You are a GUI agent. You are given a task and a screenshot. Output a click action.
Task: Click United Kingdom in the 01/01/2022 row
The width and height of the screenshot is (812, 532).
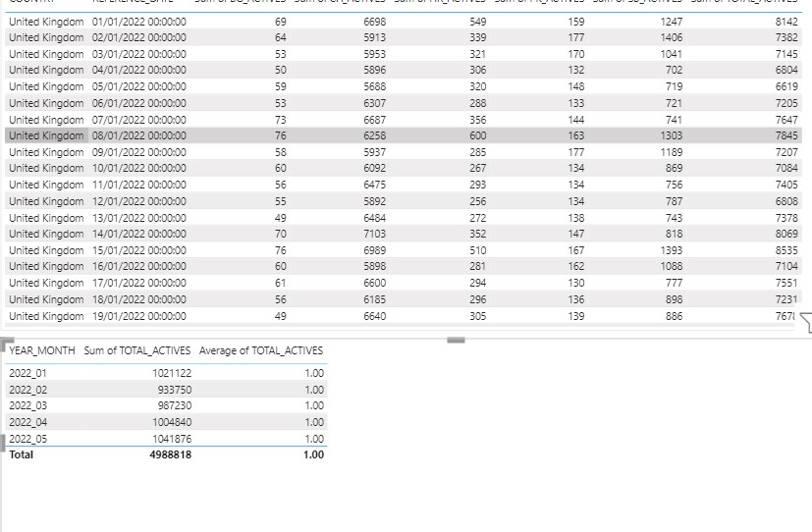pos(46,22)
